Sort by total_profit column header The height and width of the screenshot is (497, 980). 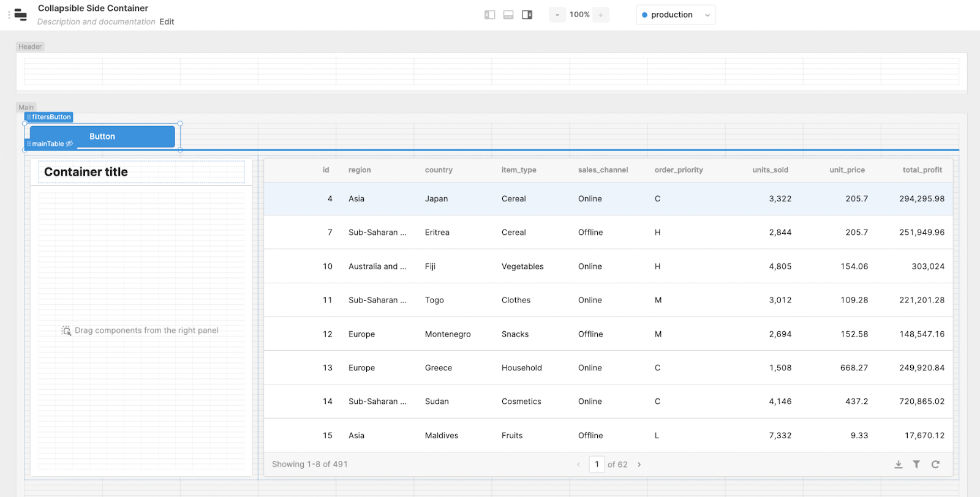coord(922,170)
